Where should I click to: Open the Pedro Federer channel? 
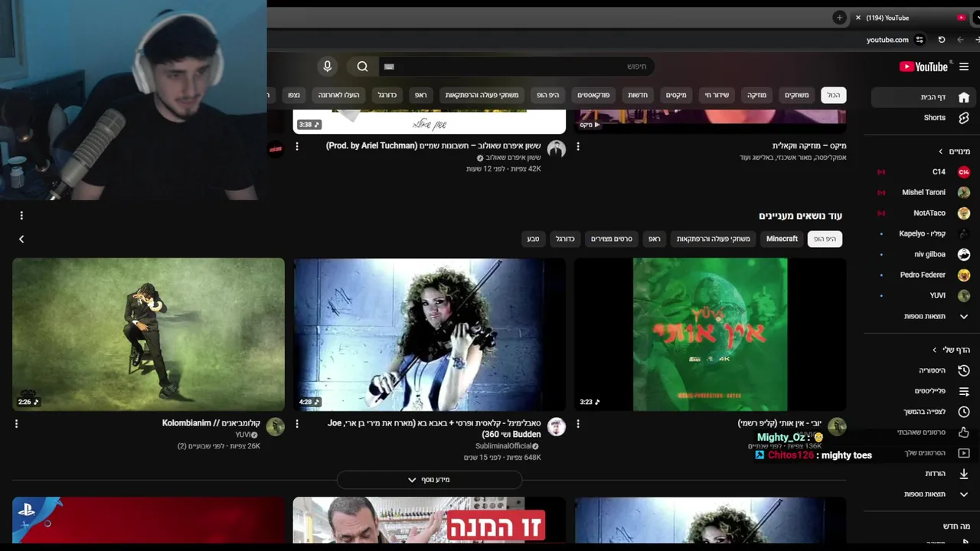[x=922, y=275]
